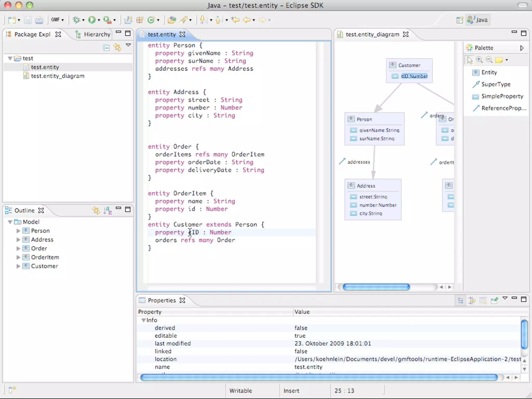Image resolution: width=532 pixels, height=399 pixels.
Task: Switch to the Hierarchy tab
Action: (97, 34)
